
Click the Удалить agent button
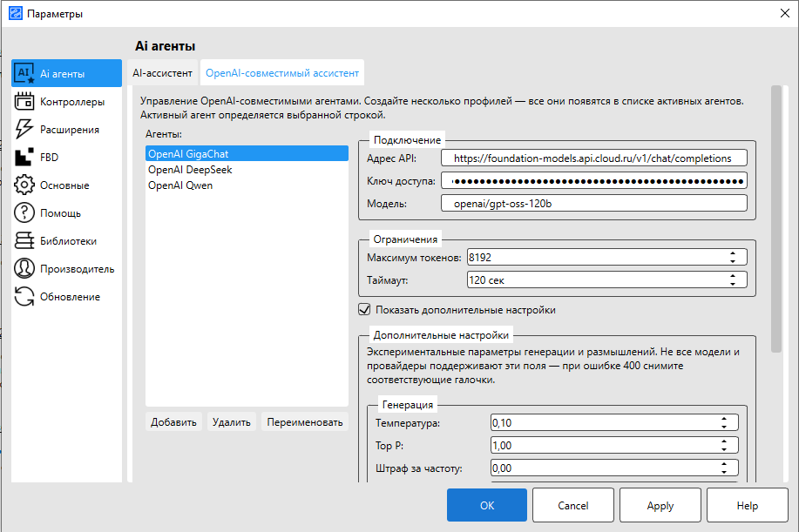click(x=232, y=422)
